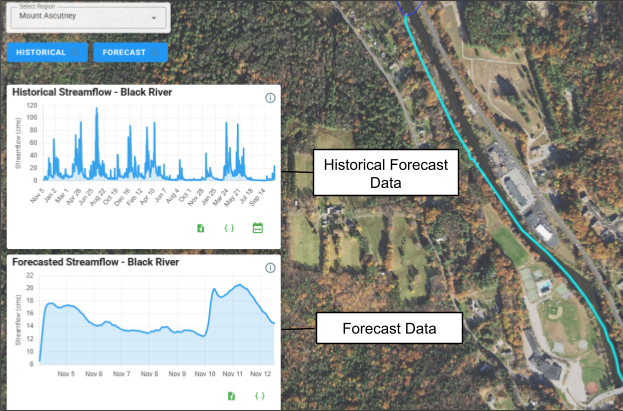Click the 120 value on the historical y-axis
Image resolution: width=623 pixels, height=411 pixels.
(x=32, y=106)
